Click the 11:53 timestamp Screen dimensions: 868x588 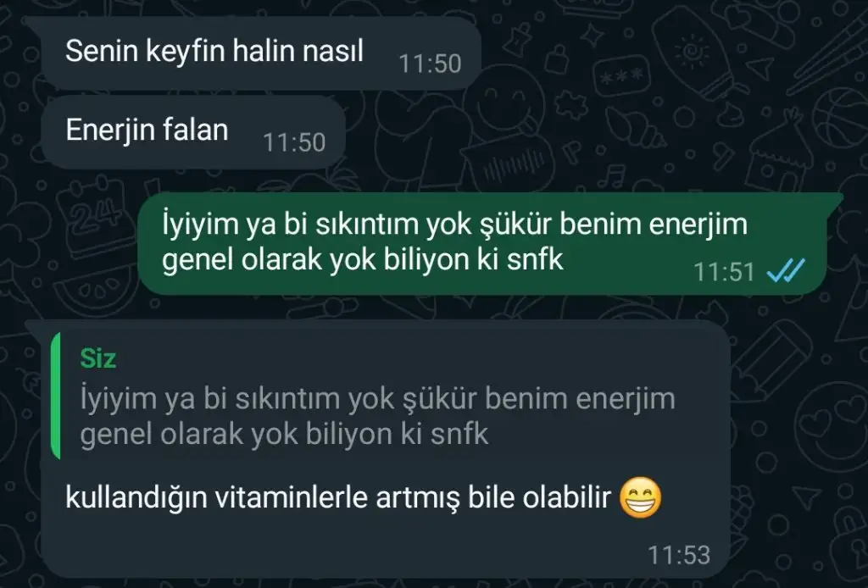[679, 555]
